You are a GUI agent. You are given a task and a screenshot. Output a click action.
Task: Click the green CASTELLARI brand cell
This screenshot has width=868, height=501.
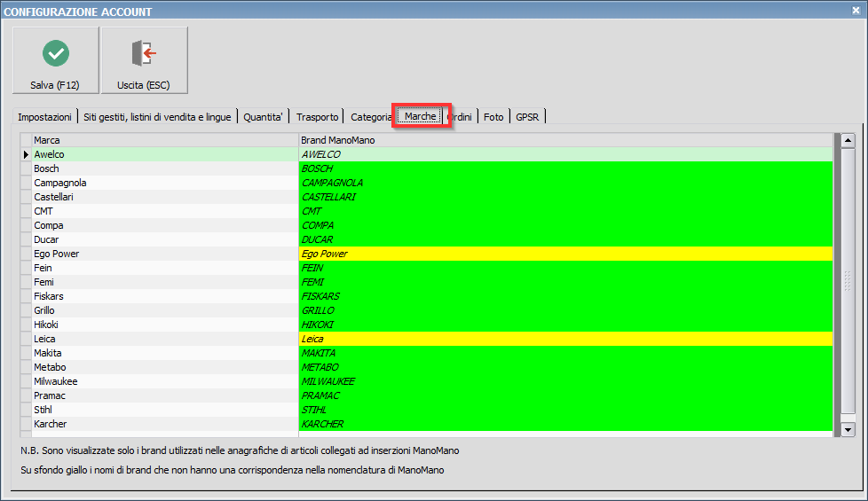click(565, 197)
